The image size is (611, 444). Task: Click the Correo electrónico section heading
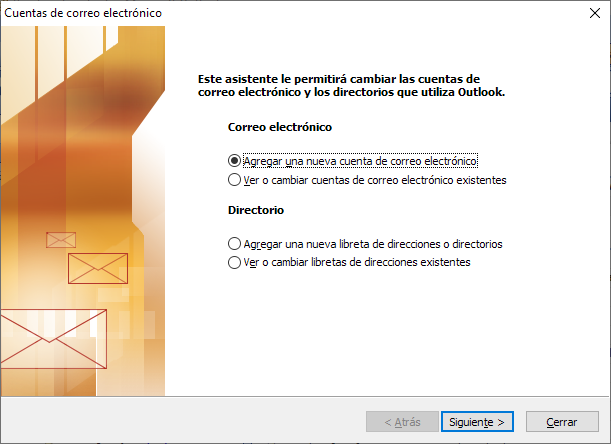[280, 127]
